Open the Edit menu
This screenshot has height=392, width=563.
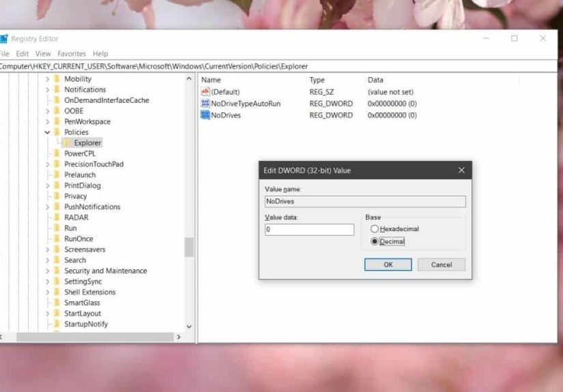tap(23, 53)
